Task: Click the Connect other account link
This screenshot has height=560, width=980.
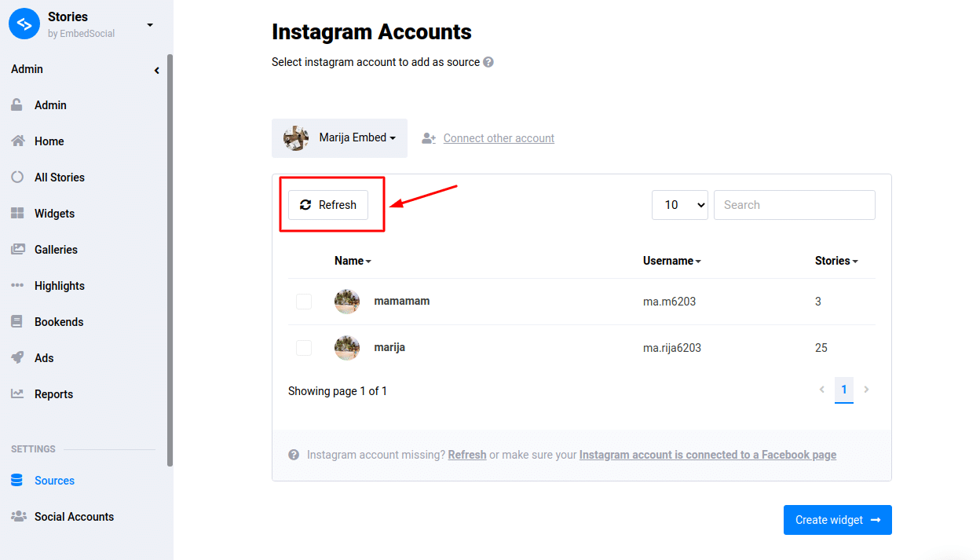Action: [499, 138]
